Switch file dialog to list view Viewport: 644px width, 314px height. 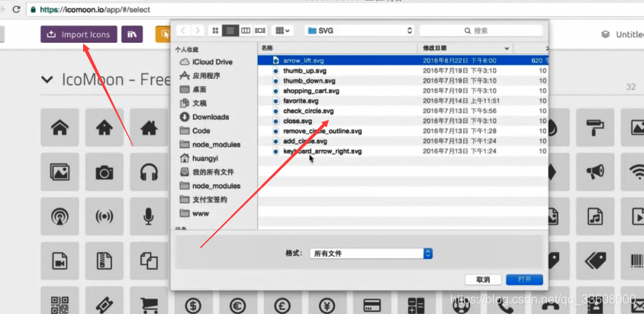click(230, 31)
